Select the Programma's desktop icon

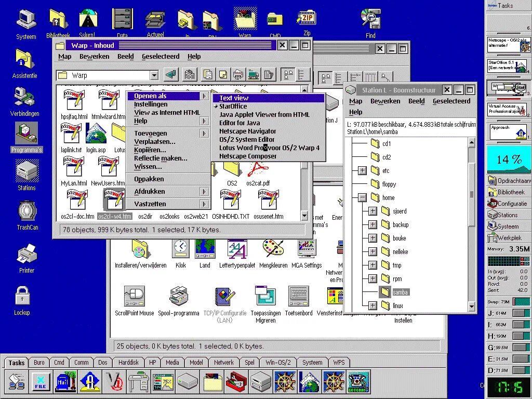coord(26,134)
